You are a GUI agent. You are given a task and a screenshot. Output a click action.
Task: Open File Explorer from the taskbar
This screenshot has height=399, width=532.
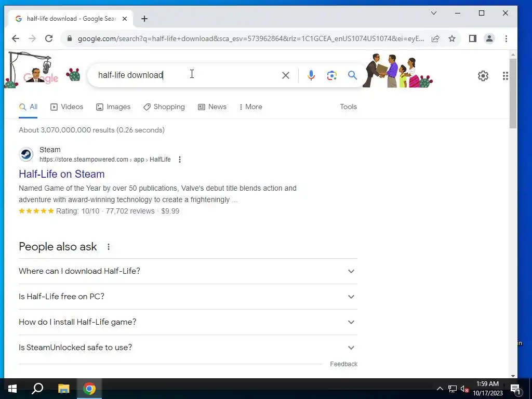(x=63, y=389)
